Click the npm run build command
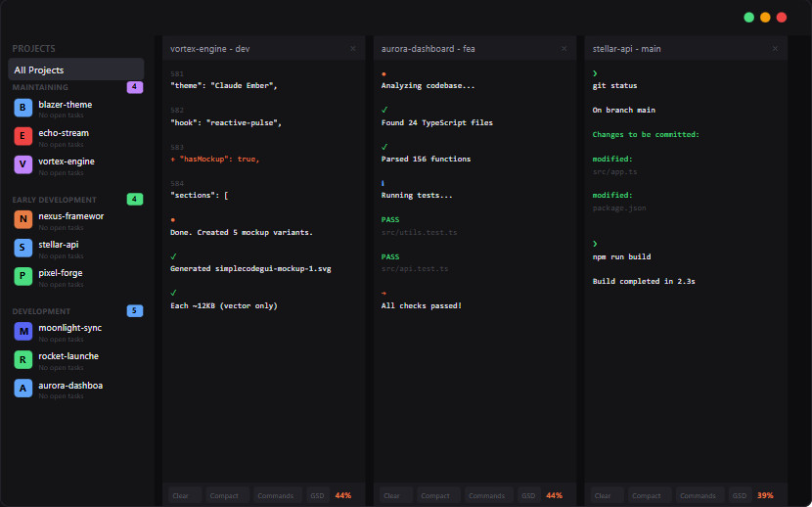 tap(621, 256)
